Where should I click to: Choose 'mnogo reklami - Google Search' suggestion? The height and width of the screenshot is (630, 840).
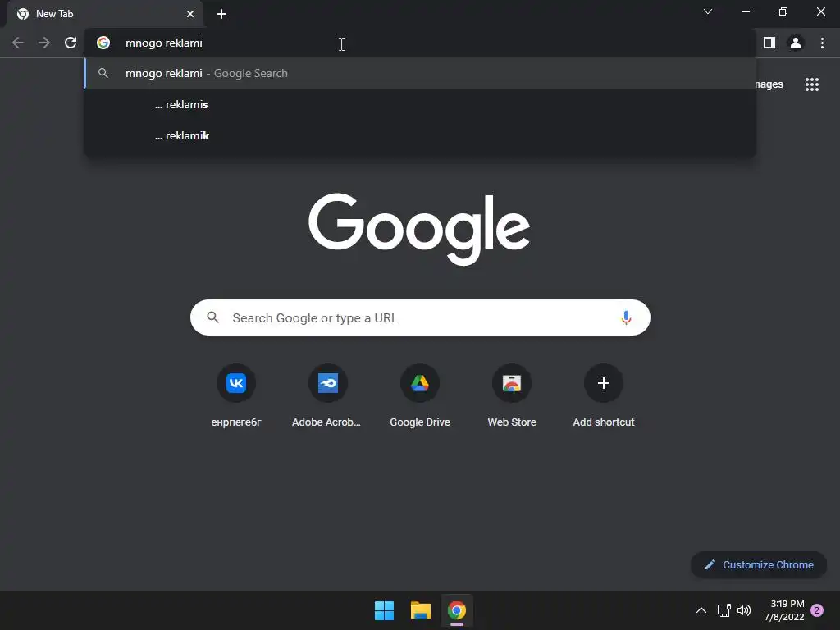tap(420, 73)
